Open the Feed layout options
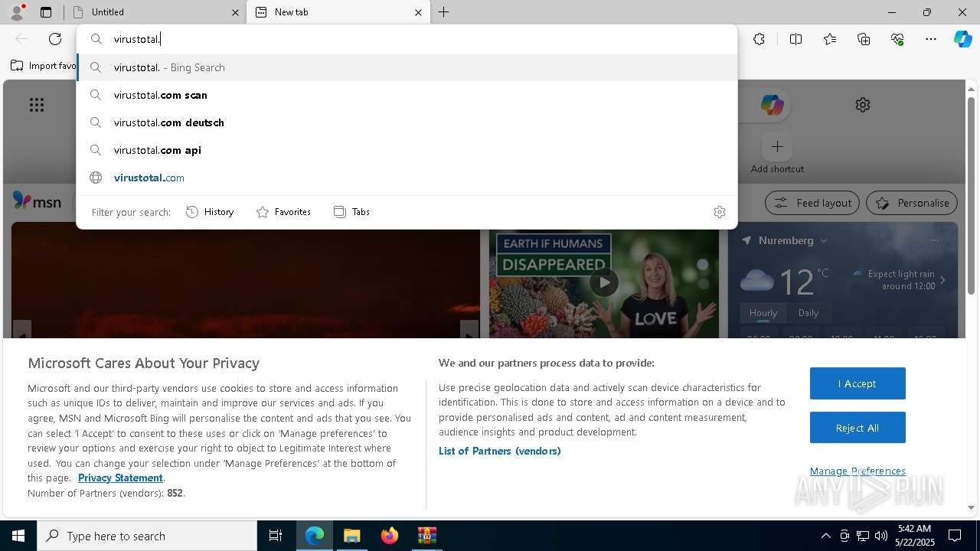The image size is (980, 551). (812, 203)
